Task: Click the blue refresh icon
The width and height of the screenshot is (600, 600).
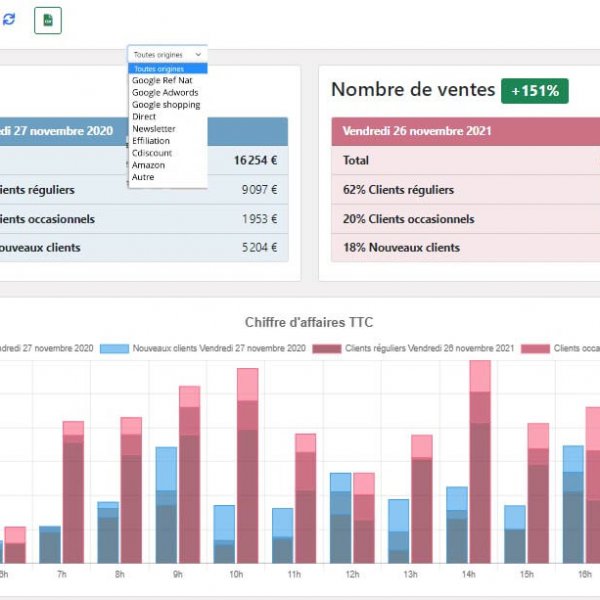Action: click(8, 20)
